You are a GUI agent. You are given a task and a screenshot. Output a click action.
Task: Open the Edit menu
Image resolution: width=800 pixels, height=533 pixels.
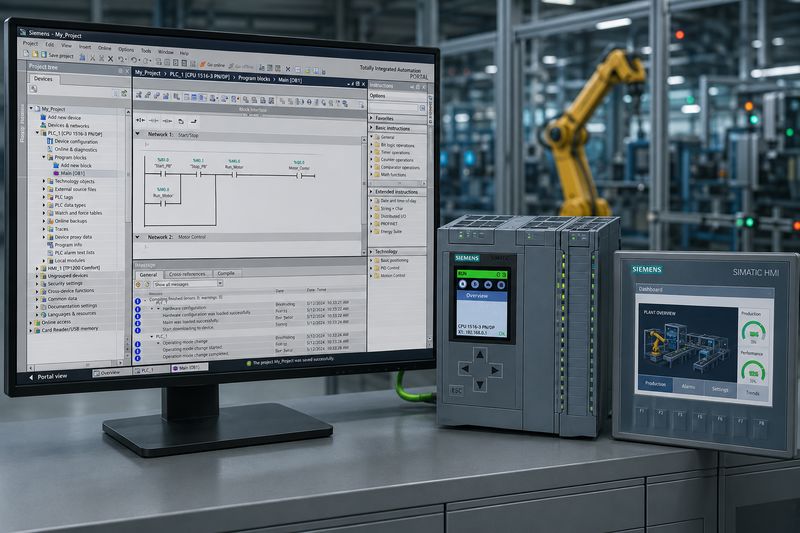point(49,45)
